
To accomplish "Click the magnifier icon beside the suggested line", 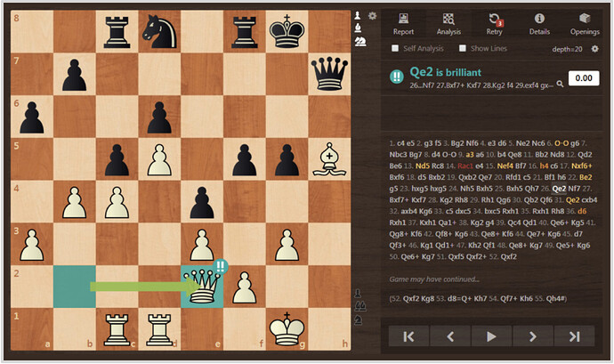I will 560,85.
